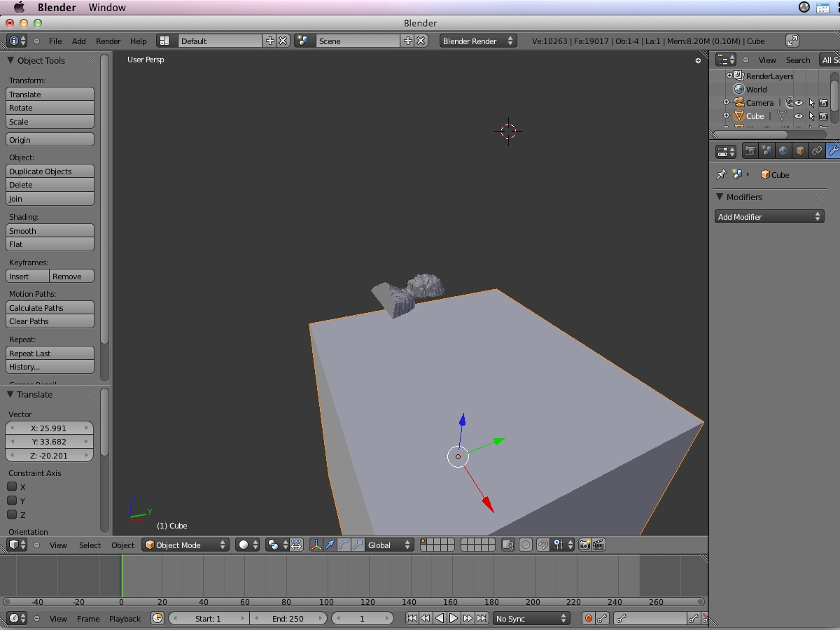Viewport: 840px width, 630px height.
Task: Open the File menu
Action: point(55,41)
